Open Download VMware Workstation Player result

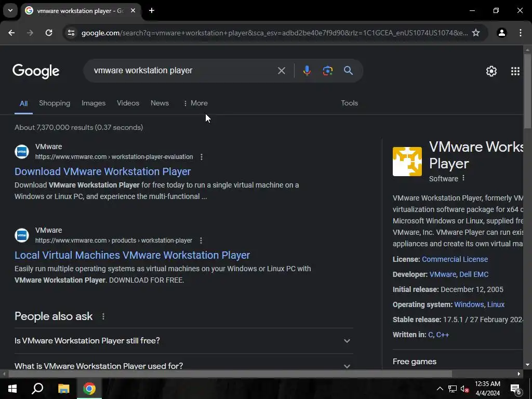tap(102, 171)
